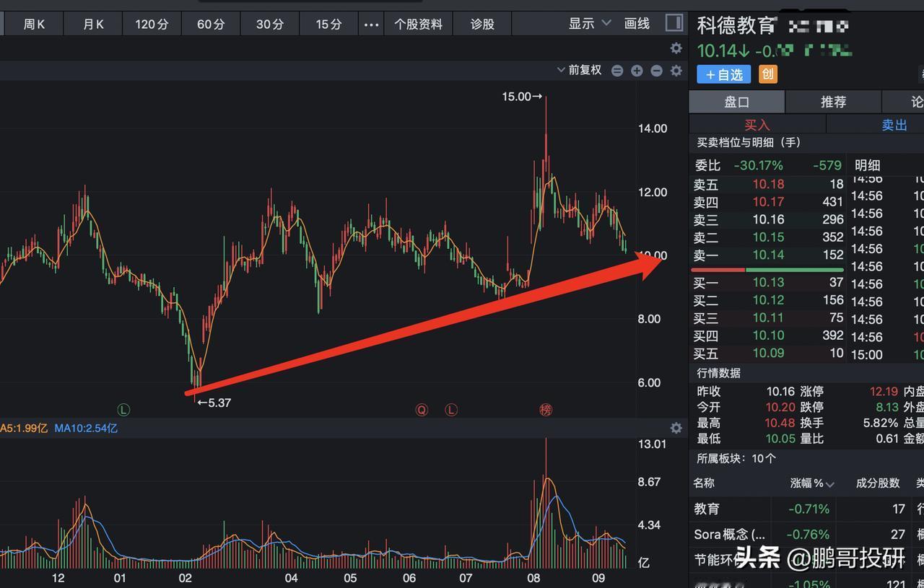The height and width of the screenshot is (588, 924).
Task: Click the red 榜 event marker
Action: pos(546,410)
